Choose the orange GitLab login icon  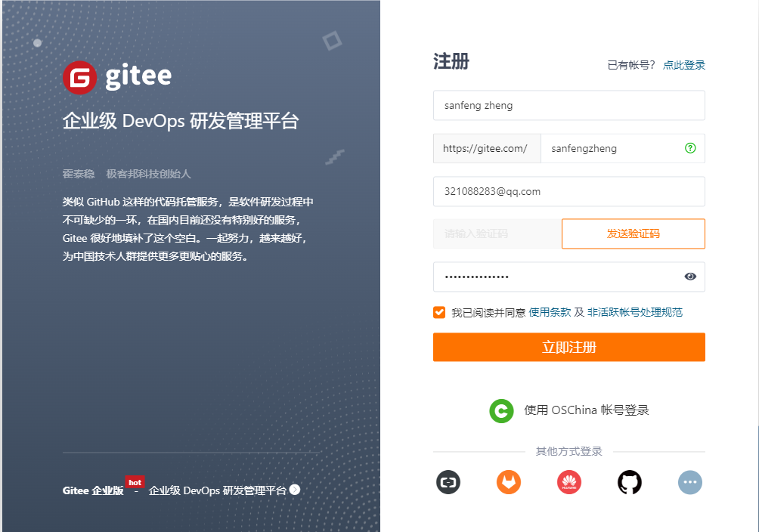click(509, 482)
